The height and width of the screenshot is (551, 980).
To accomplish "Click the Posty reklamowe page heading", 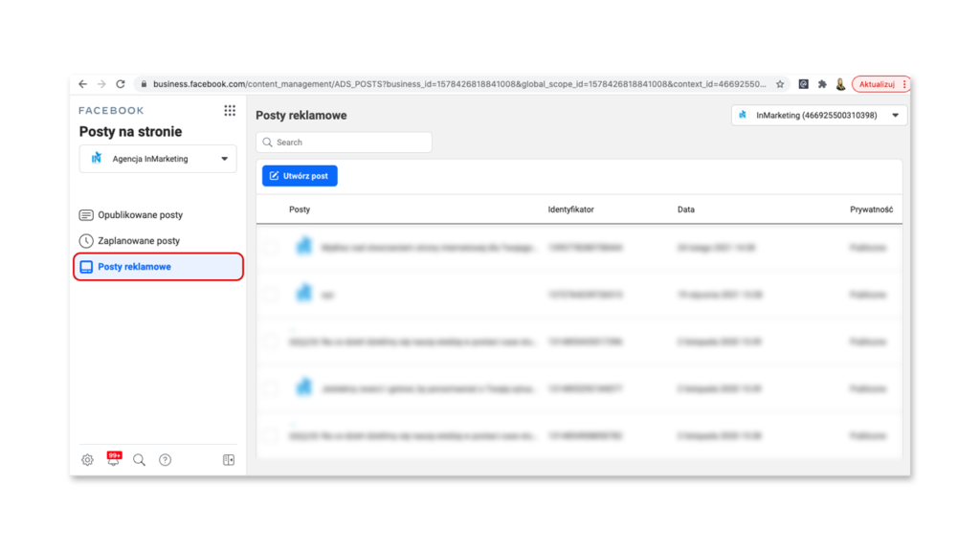I will pyautogui.click(x=301, y=115).
